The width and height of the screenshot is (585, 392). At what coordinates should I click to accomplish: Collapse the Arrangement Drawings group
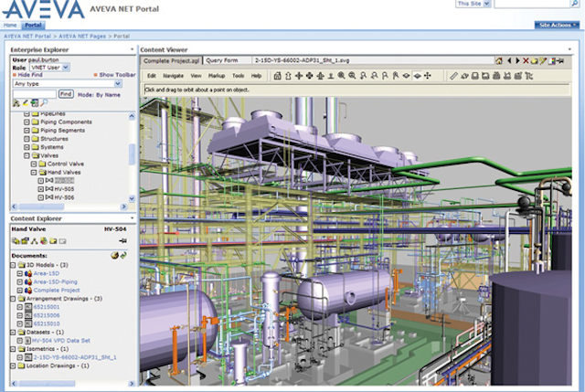coord(13,299)
